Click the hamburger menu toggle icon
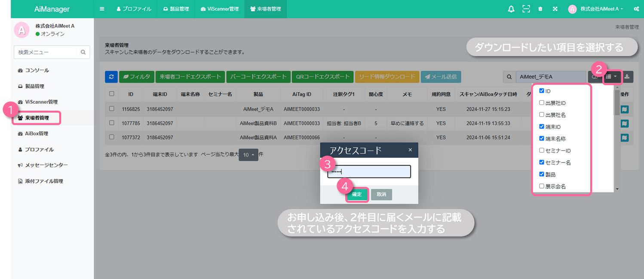The image size is (644, 279). (102, 9)
